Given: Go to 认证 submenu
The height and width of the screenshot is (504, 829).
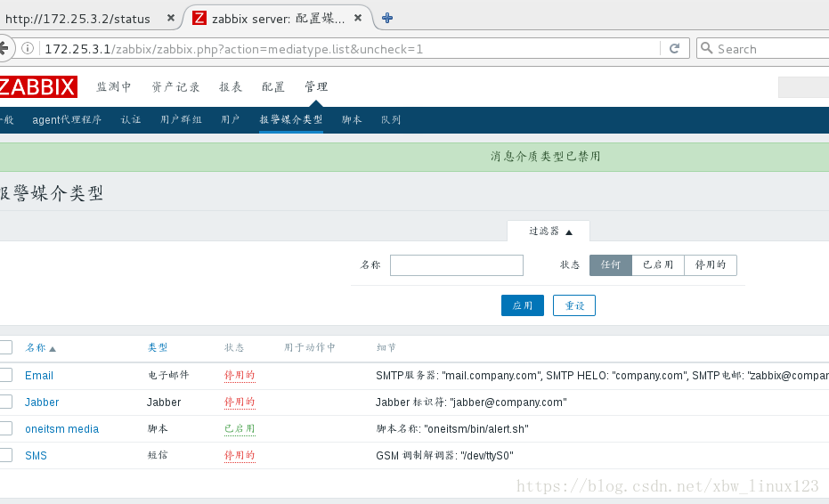Looking at the screenshot, I should 131,119.
